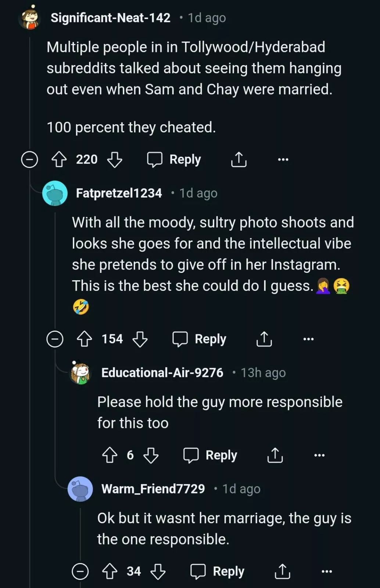Upvote Educational-Air-9276's comment
The width and height of the screenshot is (380, 588).
[x=110, y=455]
